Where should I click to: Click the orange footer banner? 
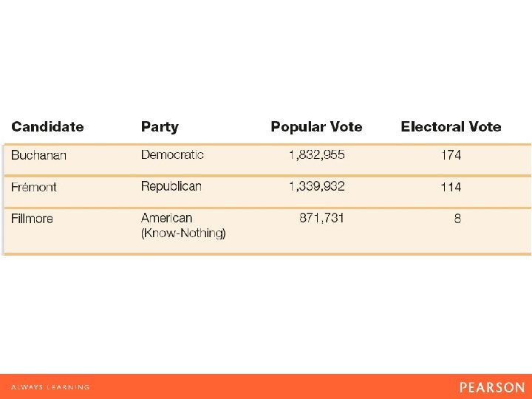coord(266,386)
